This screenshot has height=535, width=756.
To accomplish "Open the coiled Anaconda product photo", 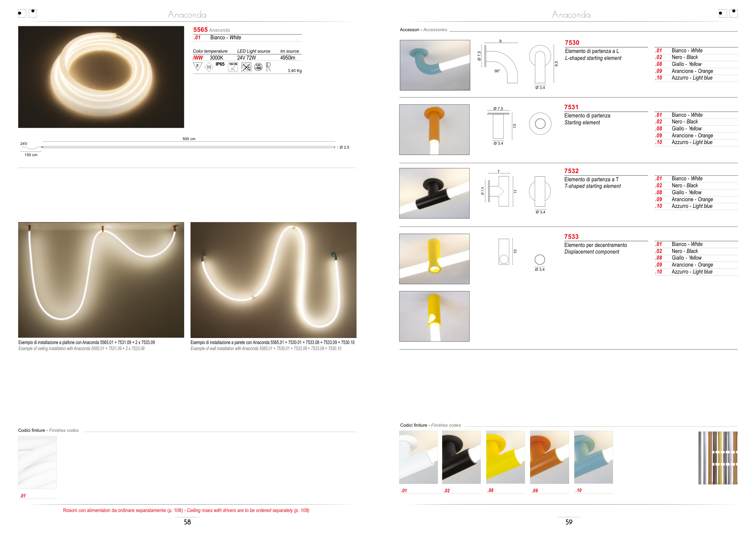I will 101,77.
